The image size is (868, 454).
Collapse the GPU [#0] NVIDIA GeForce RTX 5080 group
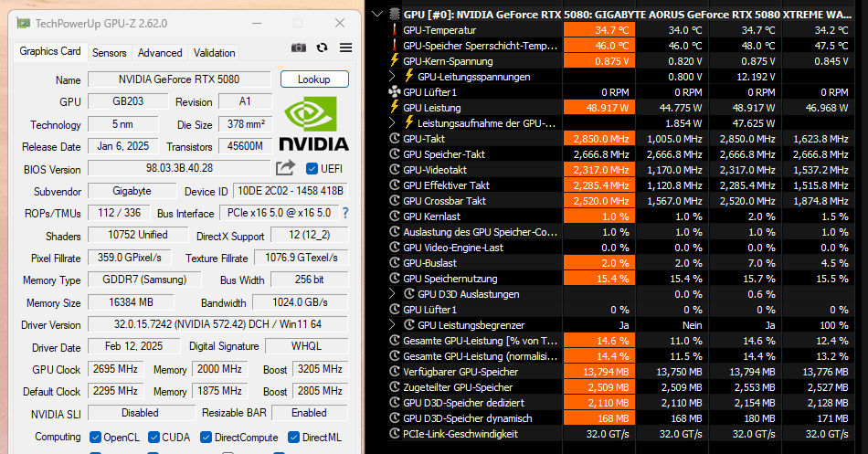coord(377,14)
